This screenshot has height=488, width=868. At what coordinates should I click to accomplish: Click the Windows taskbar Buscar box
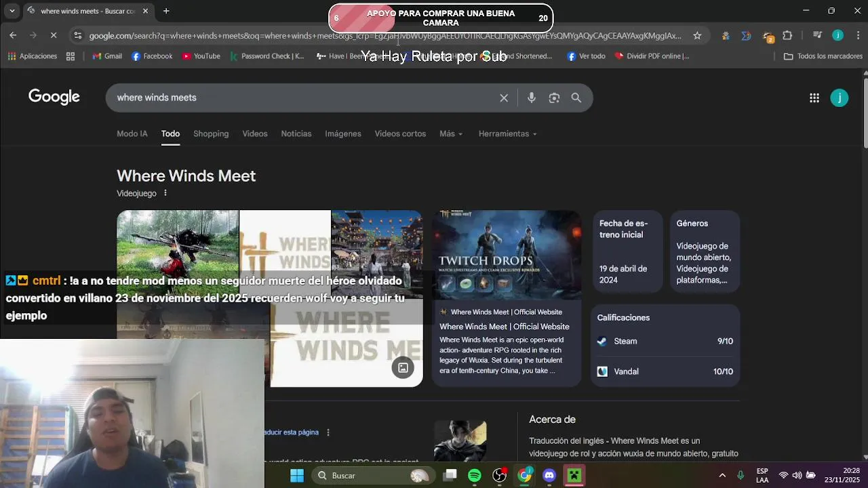[x=374, y=475]
